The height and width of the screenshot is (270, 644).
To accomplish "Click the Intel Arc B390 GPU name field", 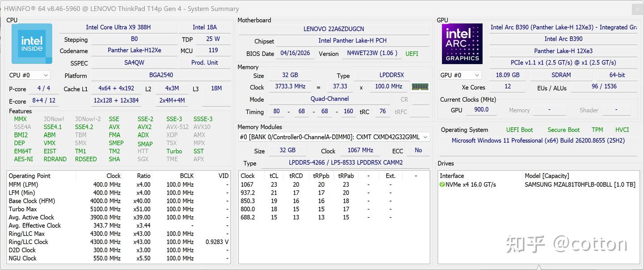I will pos(563,27).
